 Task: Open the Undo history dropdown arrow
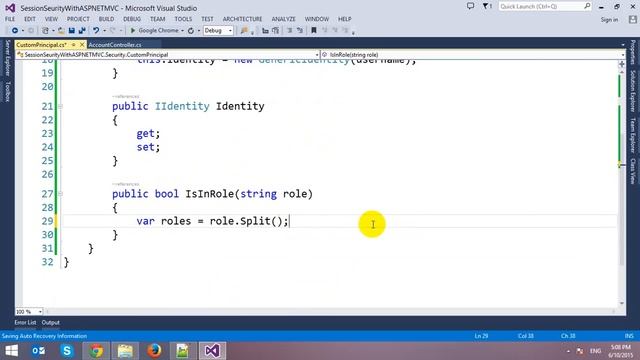click(x=104, y=31)
